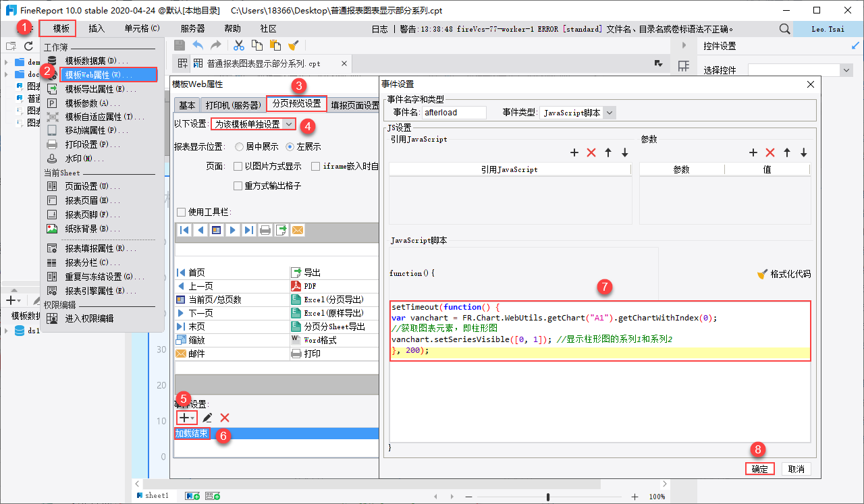Screen dimensions: 864x504
Task: Click the last-page icon in the toolbar preview
Action: click(x=248, y=230)
